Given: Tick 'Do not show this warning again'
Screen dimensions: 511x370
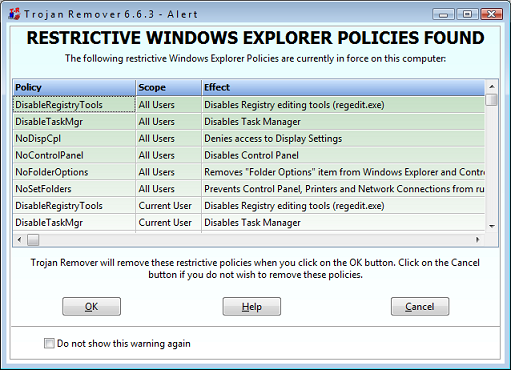Looking at the screenshot, I should pyautogui.click(x=49, y=343).
